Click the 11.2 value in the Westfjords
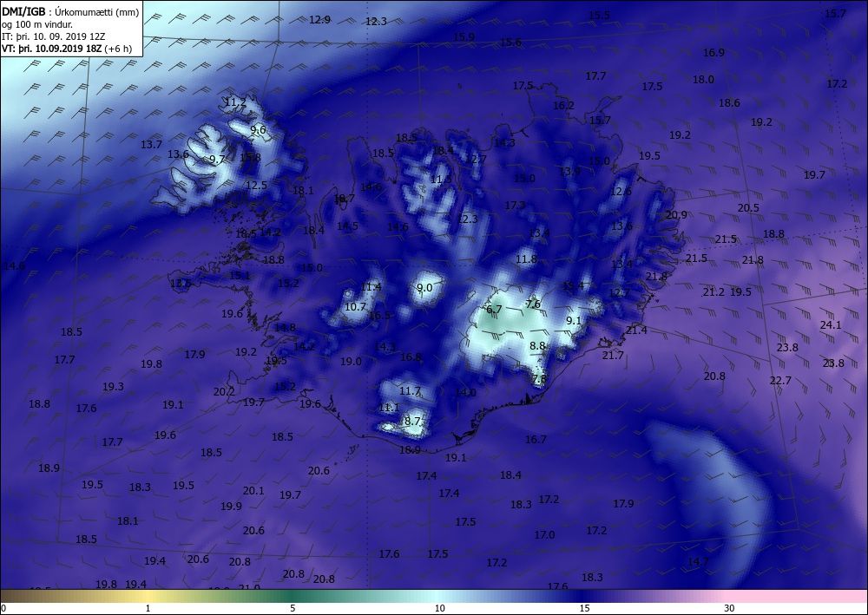The image size is (868, 615). click(235, 101)
